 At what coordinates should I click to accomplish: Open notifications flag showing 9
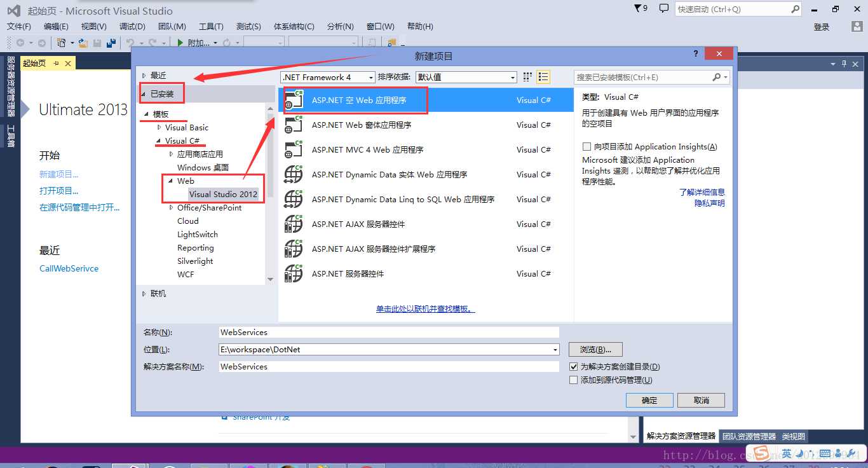pos(641,8)
